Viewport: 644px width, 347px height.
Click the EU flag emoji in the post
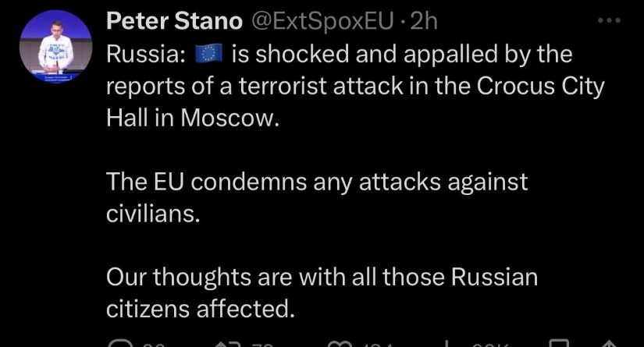pos(208,54)
